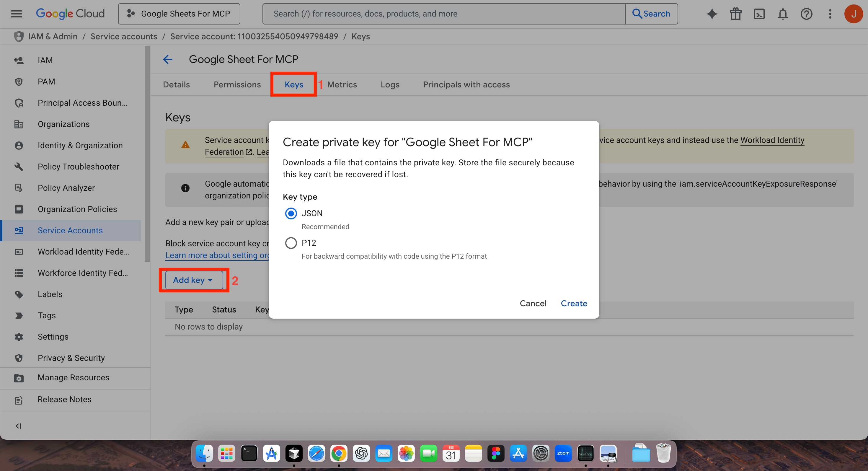The height and width of the screenshot is (471, 868).
Task: Select Service Accounts in the sidebar
Action: [71, 230]
